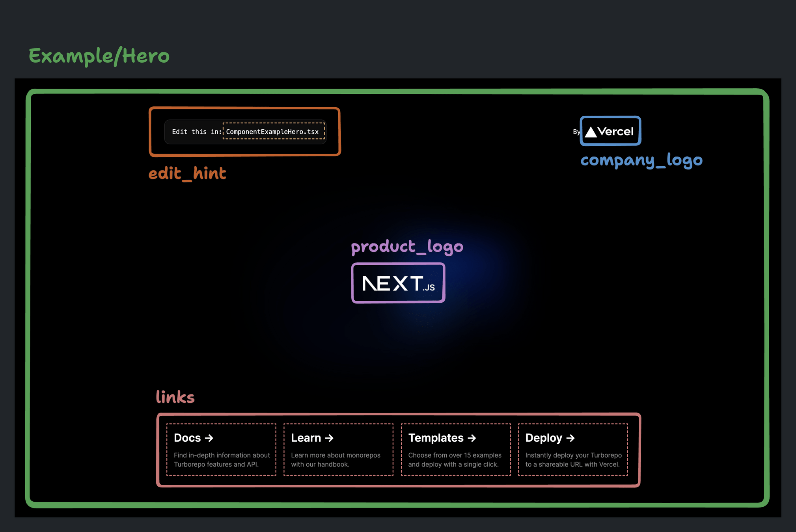Image resolution: width=796 pixels, height=532 pixels.
Task: Click the Vercel wordmark text
Action: pyautogui.click(x=615, y=132)
